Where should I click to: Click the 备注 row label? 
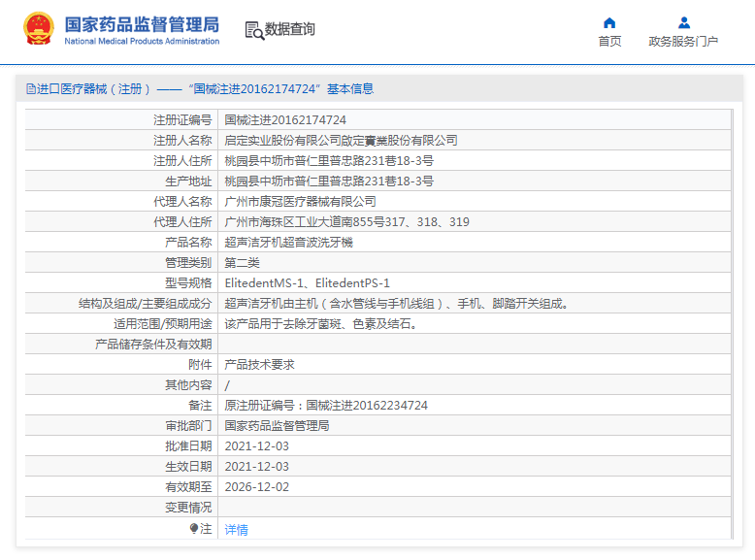pos(200,406)
